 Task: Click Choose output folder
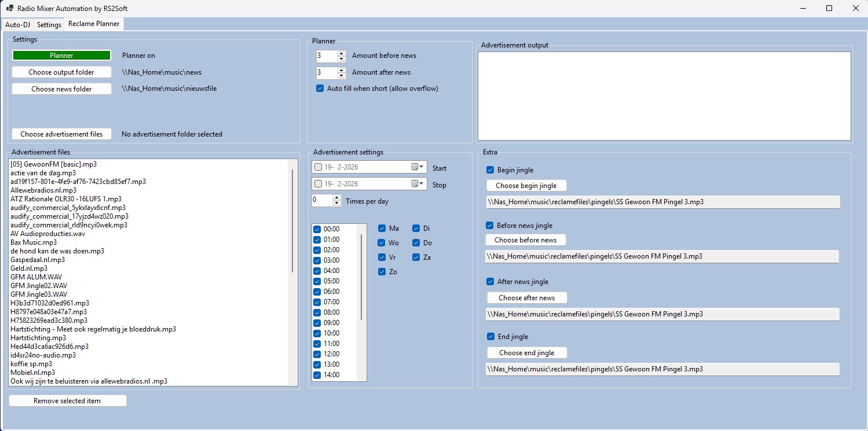pyautogui.click(x=61, y=72)
